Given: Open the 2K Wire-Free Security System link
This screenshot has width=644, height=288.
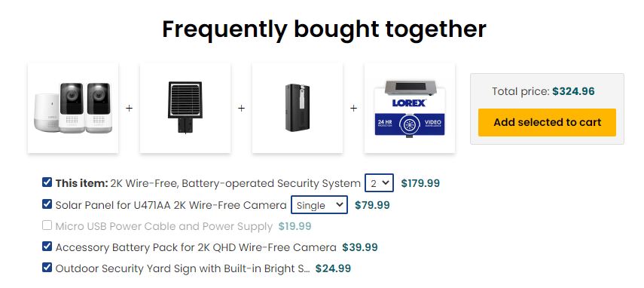Looking at the screenshot, I should tap(235, 183).
